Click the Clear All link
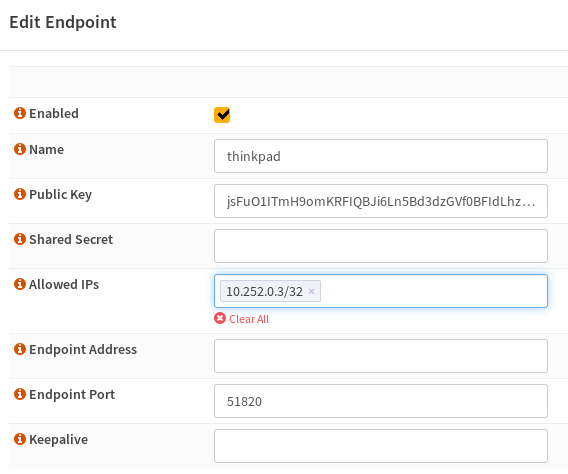Viewport: 568px width, 474px height. tap(249, 319)
